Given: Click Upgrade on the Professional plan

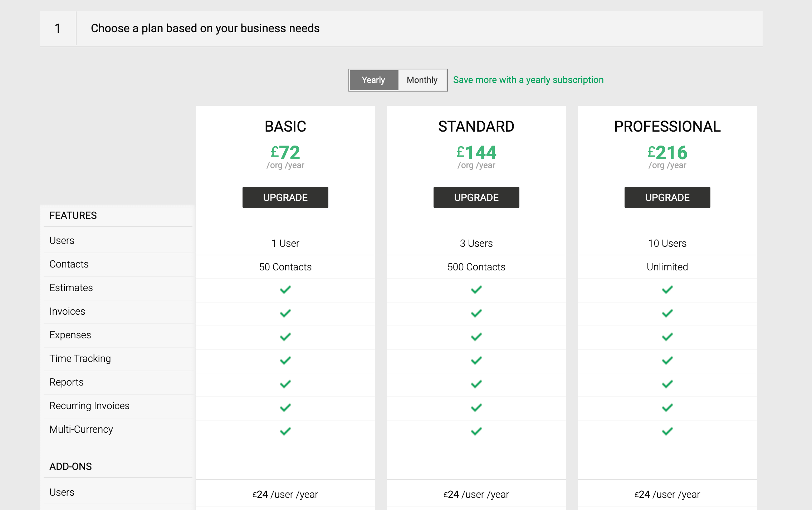Looking at the screenshot, I should pyautogui.click(x=667, y=197).
